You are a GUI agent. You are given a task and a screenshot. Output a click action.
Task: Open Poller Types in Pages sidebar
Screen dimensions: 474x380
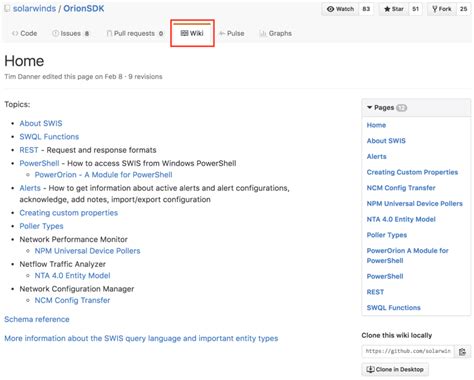point(387,235)
